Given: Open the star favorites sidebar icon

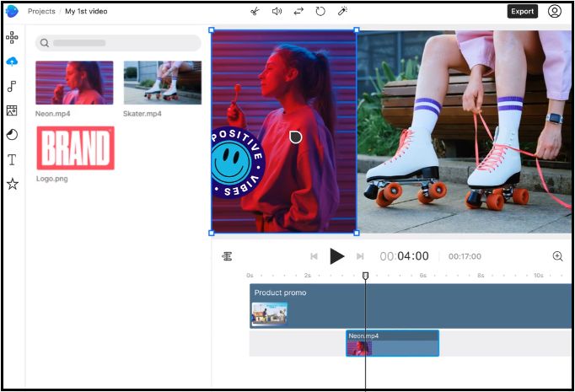Looking at the screenshot, I should point(12,184).
